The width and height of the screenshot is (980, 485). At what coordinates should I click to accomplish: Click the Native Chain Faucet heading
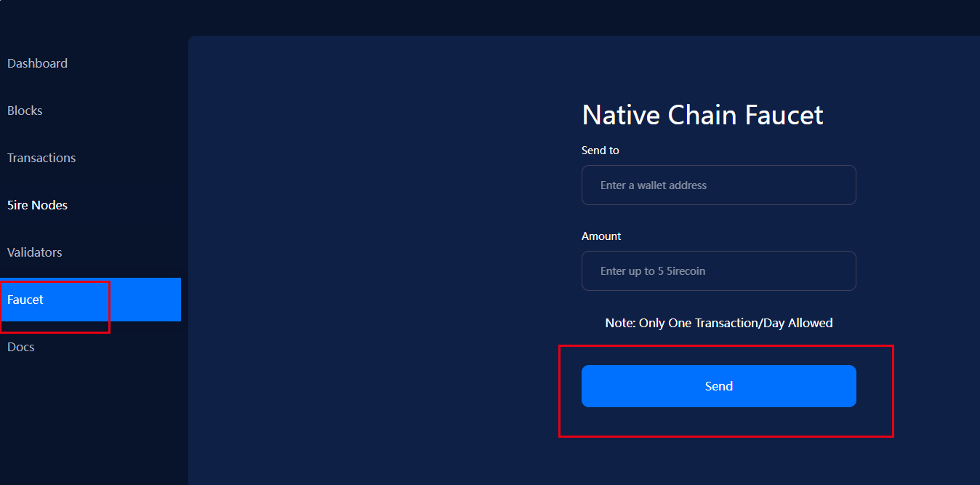pos(702,115)
